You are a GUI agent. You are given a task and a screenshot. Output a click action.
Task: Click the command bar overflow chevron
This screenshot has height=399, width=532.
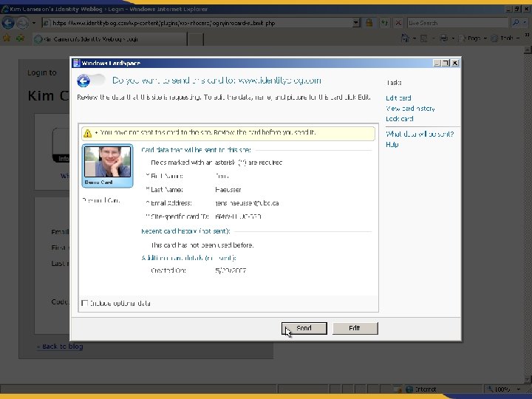tap(527, 35)
